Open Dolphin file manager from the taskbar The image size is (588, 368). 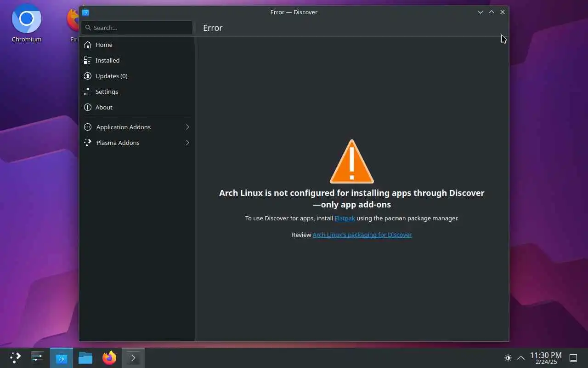85,357
